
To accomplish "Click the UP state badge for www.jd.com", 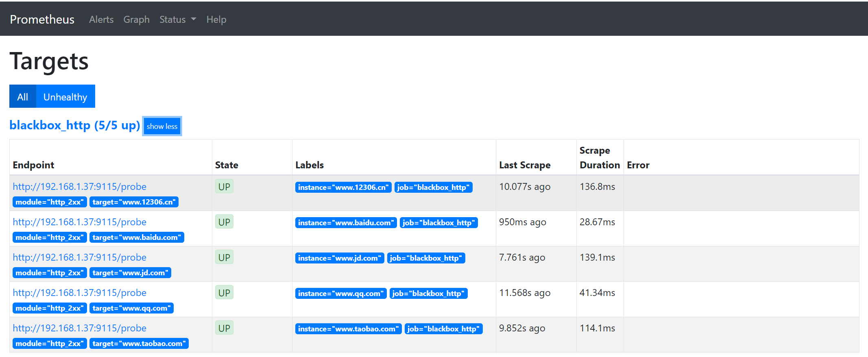I will pyautogui.click(x=224, y=257).
